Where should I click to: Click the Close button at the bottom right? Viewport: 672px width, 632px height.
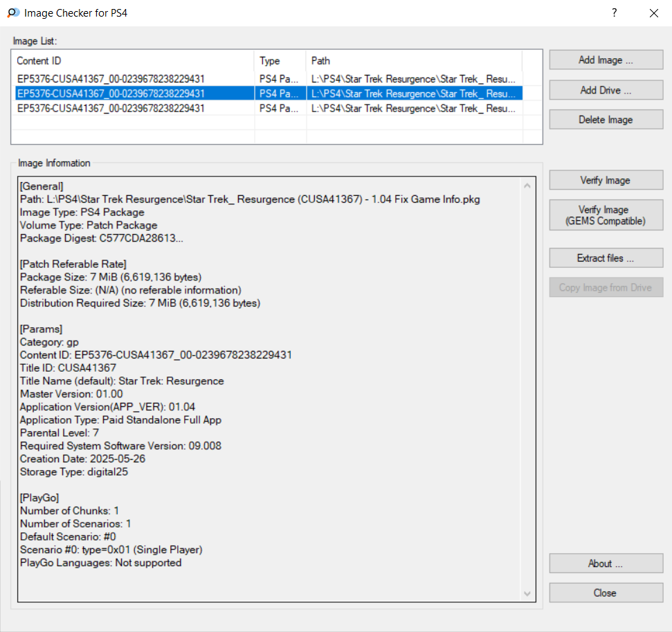tap(606, 593)
